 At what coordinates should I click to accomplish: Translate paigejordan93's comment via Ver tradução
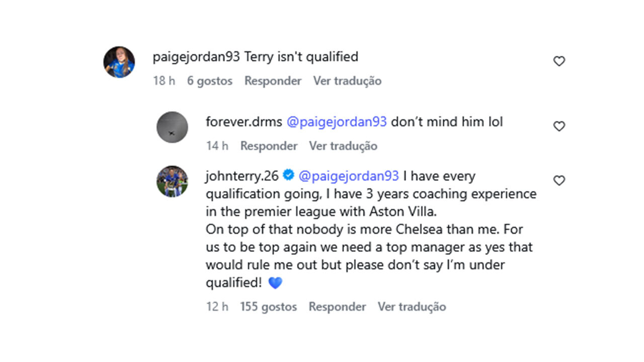coord(348,80)
